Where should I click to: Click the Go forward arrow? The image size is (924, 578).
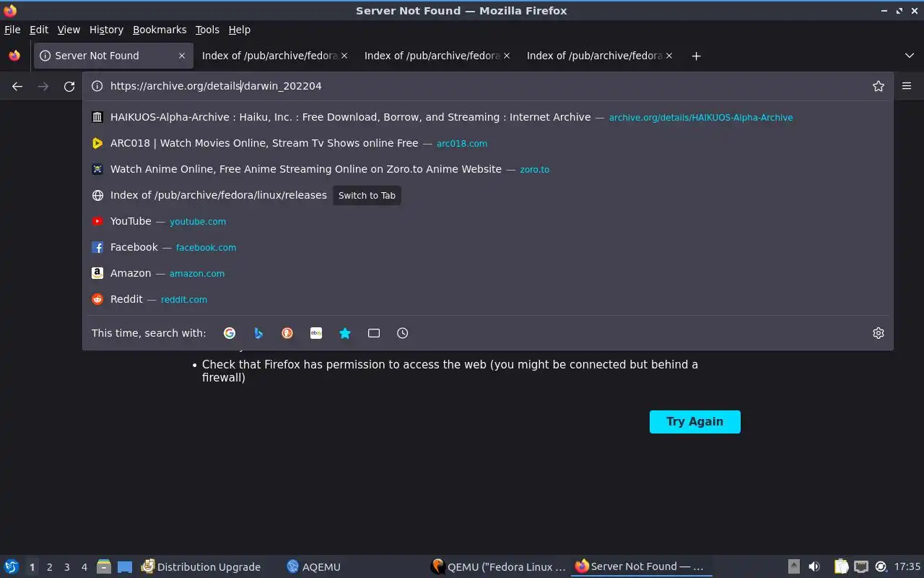43,86
